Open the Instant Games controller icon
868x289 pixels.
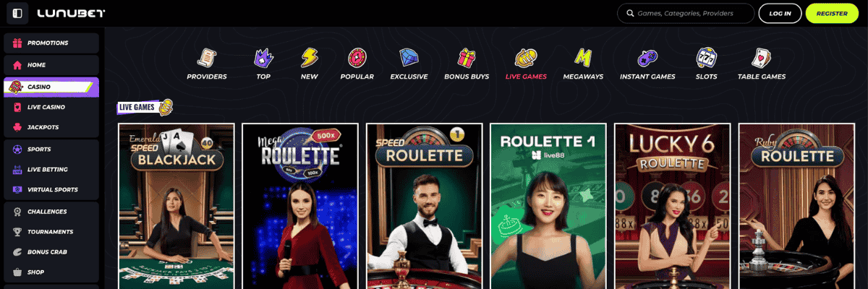pyautogui.click(x=647, y=58)
